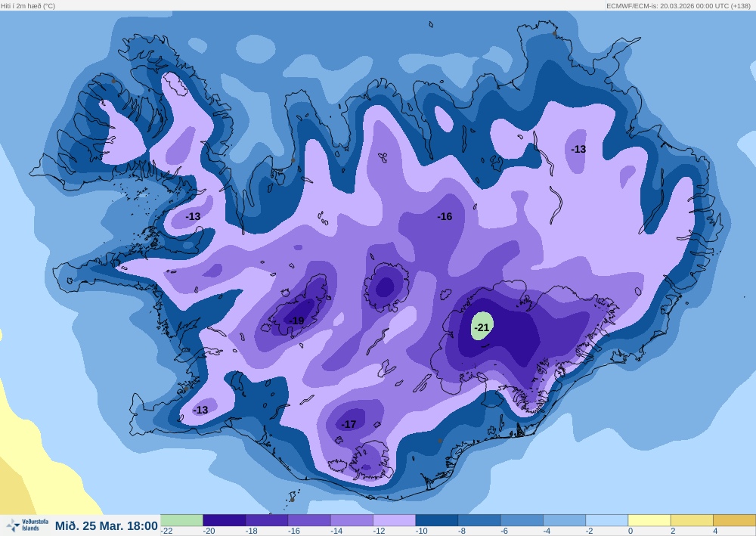Select orange legend swatch above 4
Screen dimensions: 756x536
coord(734,520)
